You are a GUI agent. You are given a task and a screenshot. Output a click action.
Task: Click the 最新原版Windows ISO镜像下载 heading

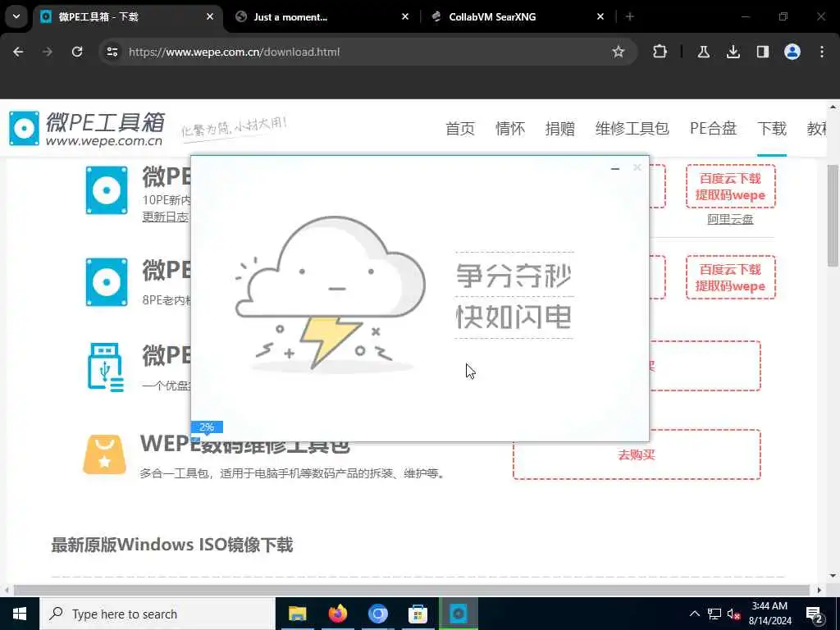172,545
